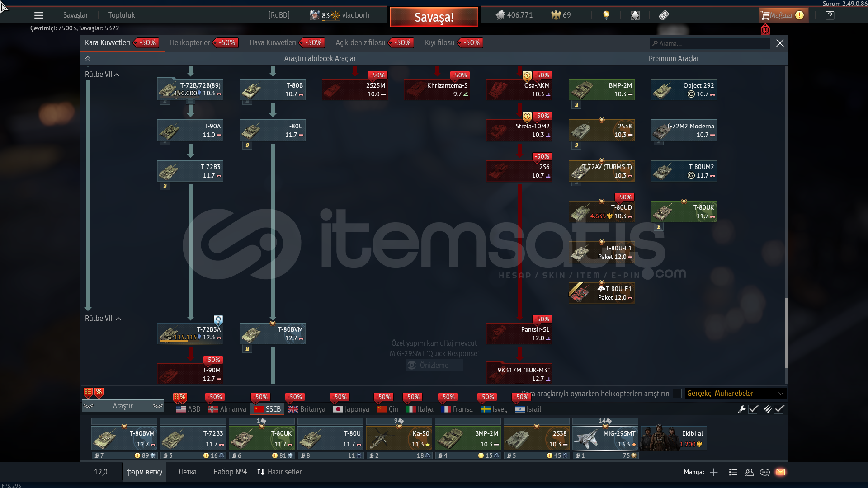Open the help question mark icon
868x488 pixels.
click(x=830, y=15)
